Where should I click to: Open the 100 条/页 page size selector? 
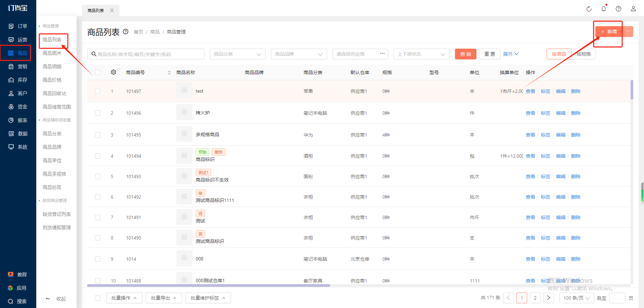click(576, 298)
